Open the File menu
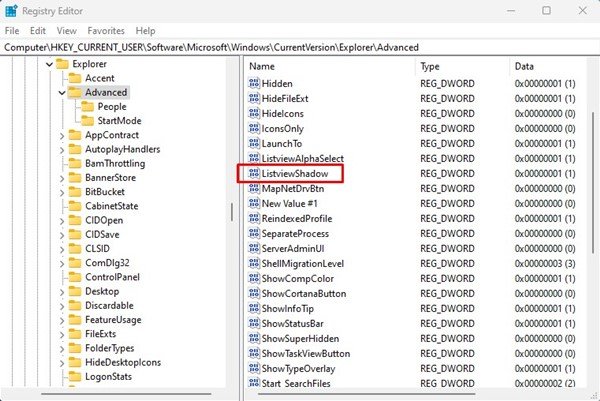Screen dimensions: 600x401 coord(12,31)
